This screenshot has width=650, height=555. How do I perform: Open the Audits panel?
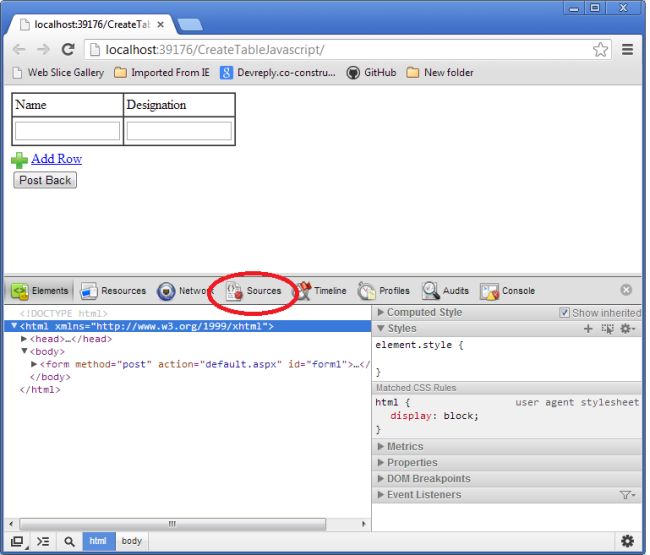tap(446, 291)
